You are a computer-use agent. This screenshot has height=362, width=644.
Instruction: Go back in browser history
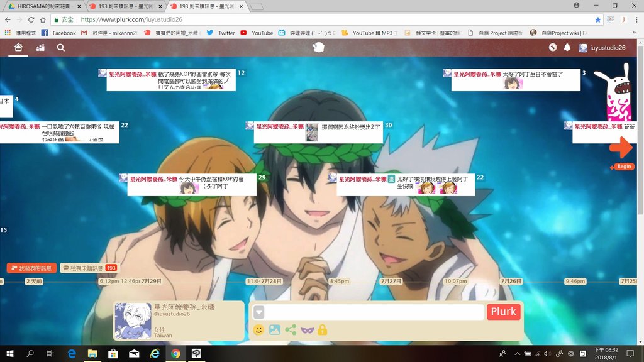point(8,19)
